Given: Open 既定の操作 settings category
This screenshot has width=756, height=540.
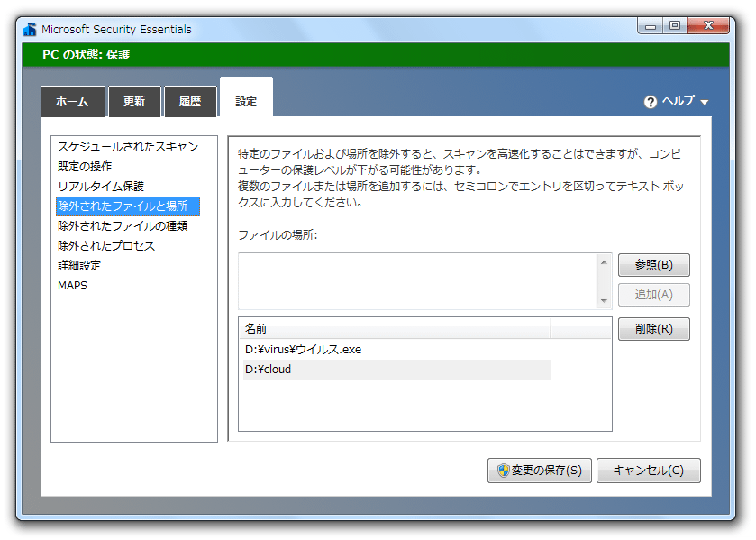Looking at the screenshot, I should click(85, 167).
